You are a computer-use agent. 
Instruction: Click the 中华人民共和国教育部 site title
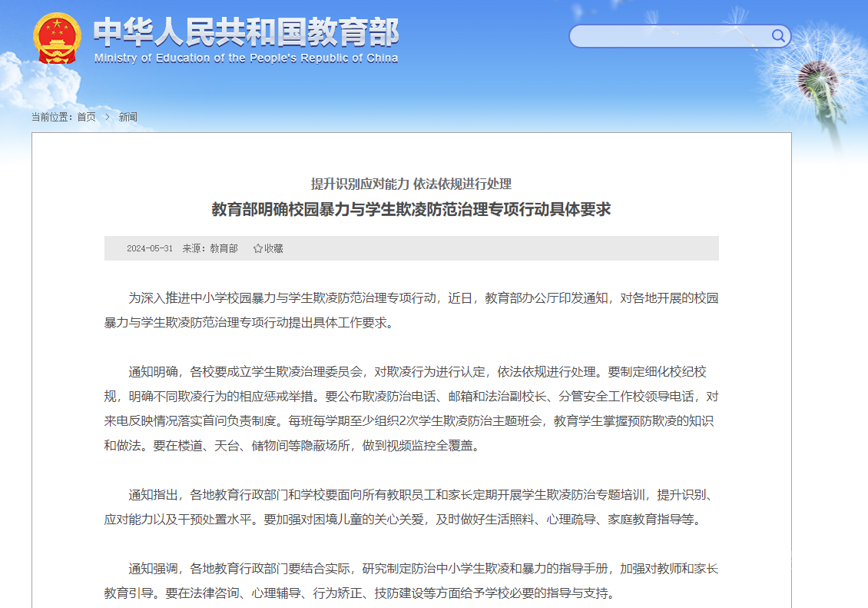(x=246, y=32)
